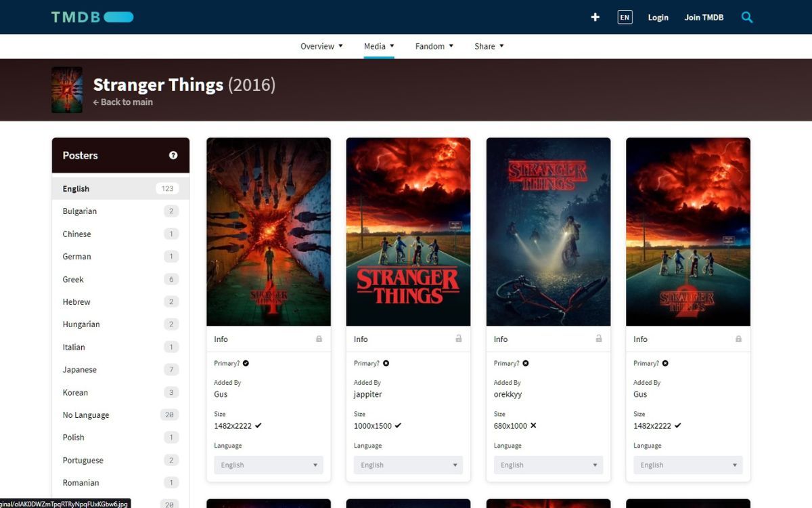Click the EN language icon in the navbar

coord(625,17)
